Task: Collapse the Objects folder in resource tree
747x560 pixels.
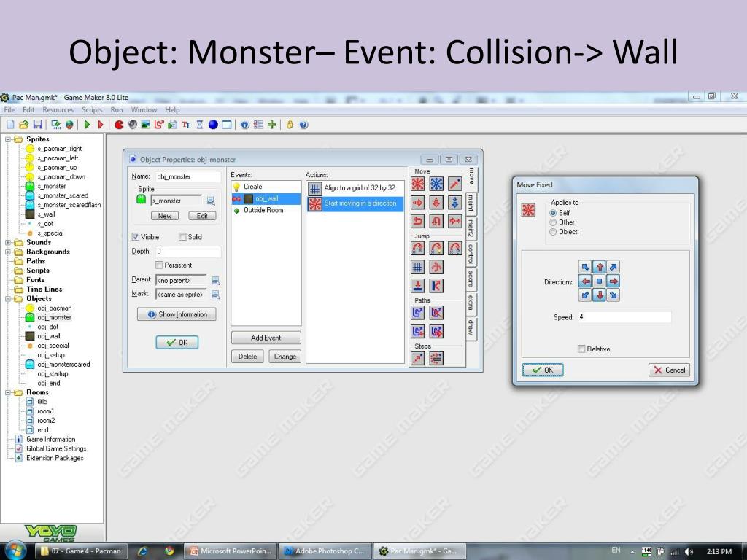Action: [x=8, y=299]
